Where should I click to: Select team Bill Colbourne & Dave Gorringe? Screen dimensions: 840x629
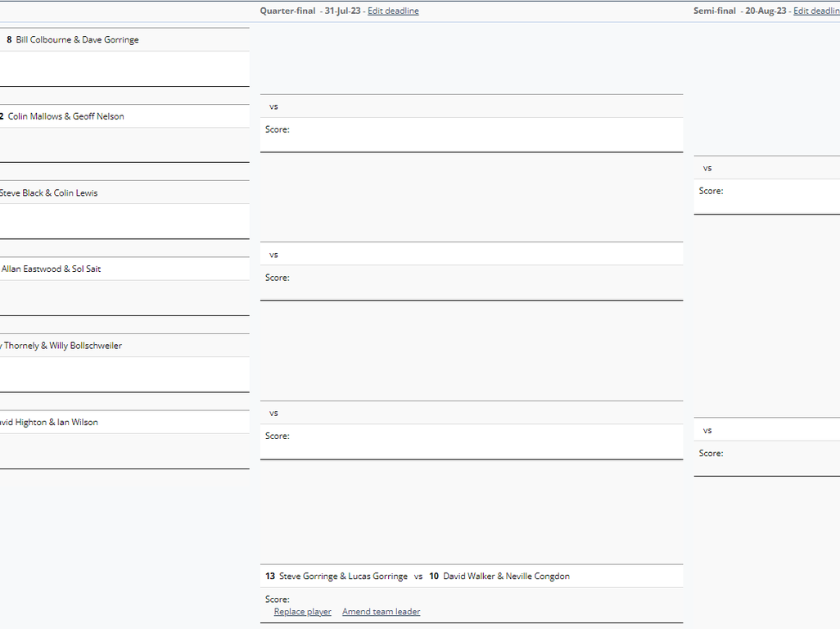pyautogui.click(x=77, y=40)
